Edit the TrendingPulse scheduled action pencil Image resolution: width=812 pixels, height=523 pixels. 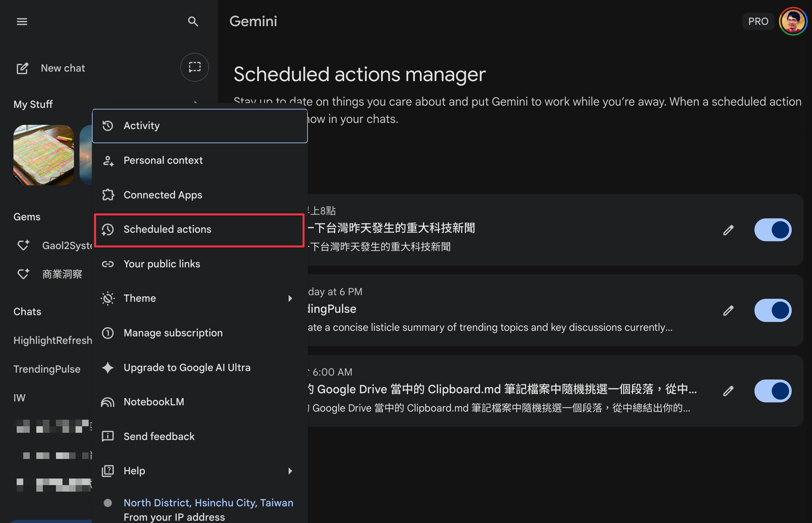pos(728,311)
